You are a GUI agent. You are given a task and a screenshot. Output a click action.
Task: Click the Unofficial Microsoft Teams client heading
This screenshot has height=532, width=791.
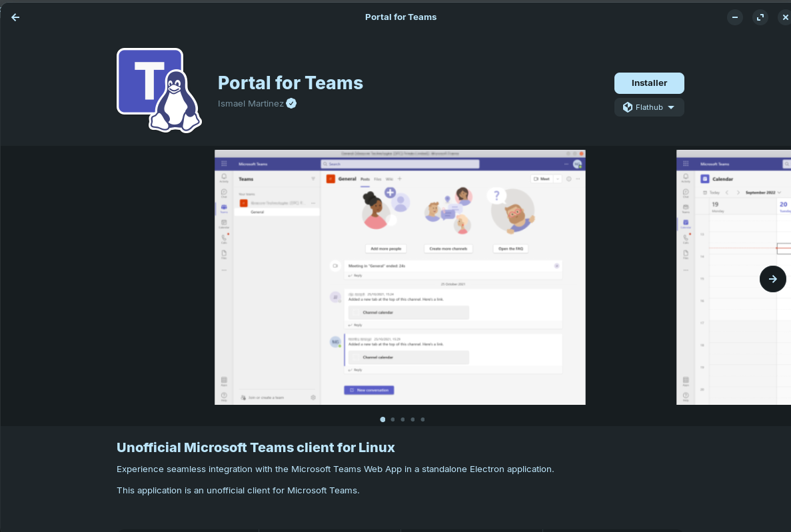[x=255, y=447]
